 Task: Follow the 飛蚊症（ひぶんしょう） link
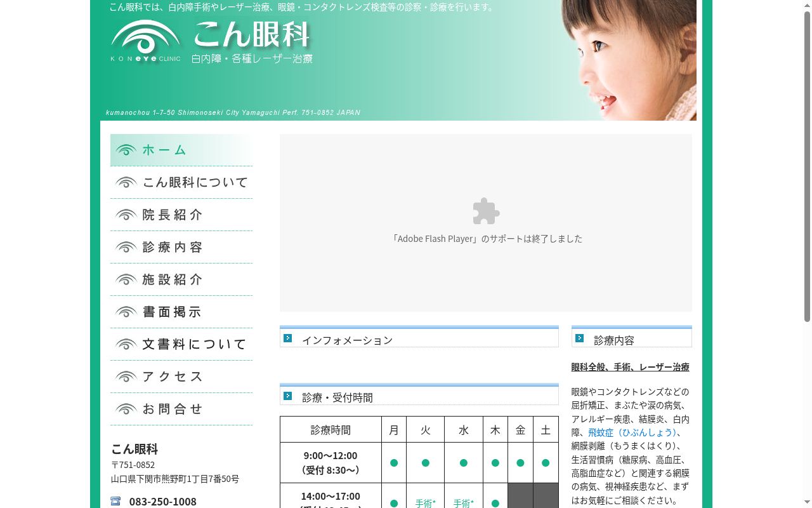(631, 432)
